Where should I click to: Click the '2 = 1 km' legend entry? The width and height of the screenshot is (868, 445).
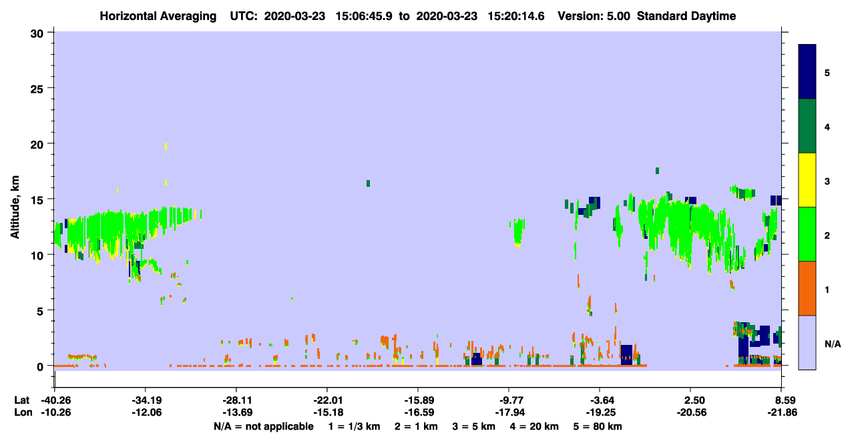pos(416,426)
